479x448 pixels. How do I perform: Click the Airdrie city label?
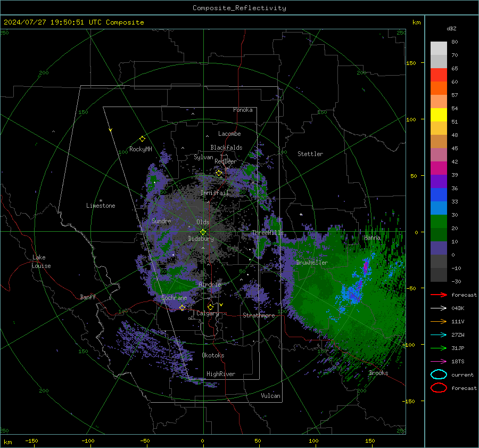210,284
